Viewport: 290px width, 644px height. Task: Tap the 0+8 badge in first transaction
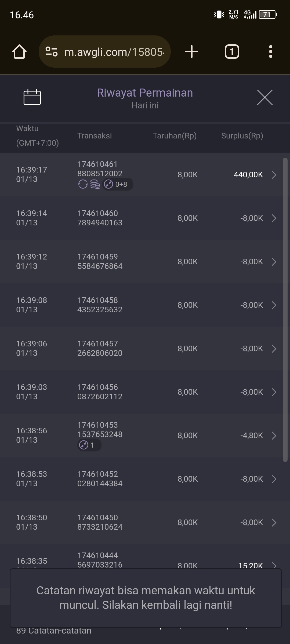[x=118, y=184]
